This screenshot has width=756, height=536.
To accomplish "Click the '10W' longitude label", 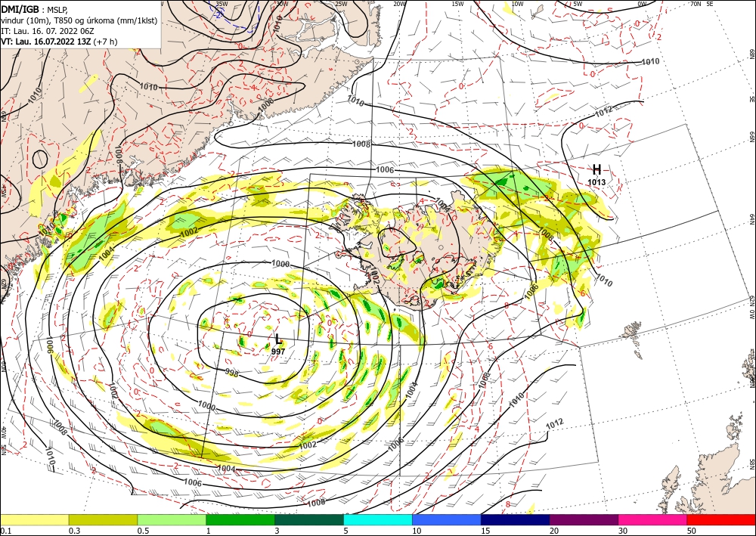I will 517,4.
